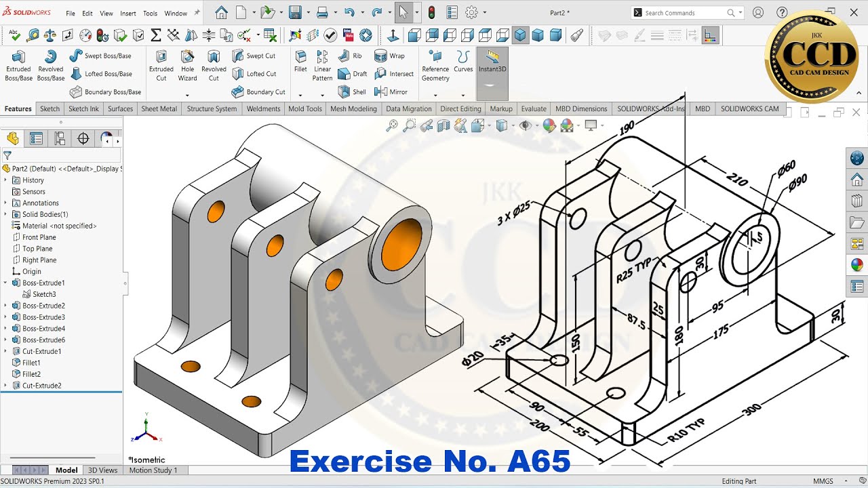Start an Extruded Cut
Screen dimensions: 868x488
pyautogui.click(x=161, y=65)
